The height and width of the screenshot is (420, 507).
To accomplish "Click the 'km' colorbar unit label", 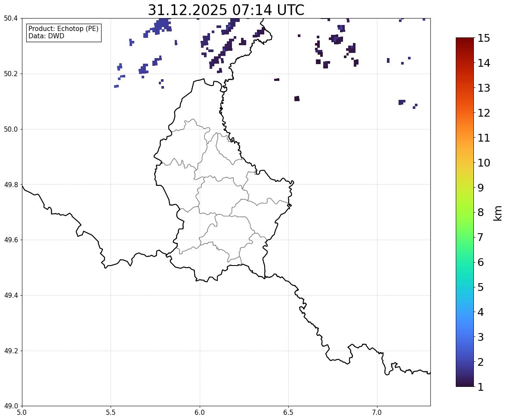I will coord(498,213).
